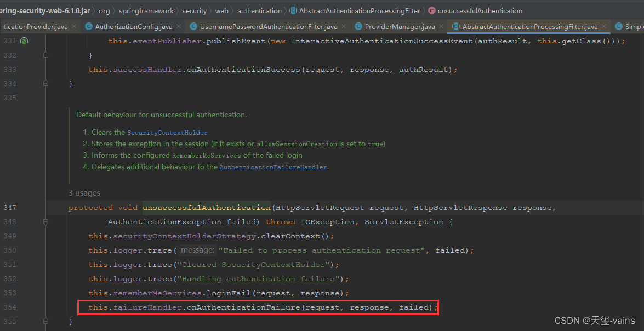The width and height of the screenshot is (644, 331).
Task: Click onAuthenticationSuccess call on line 333
Action: (x=243, y=70)
